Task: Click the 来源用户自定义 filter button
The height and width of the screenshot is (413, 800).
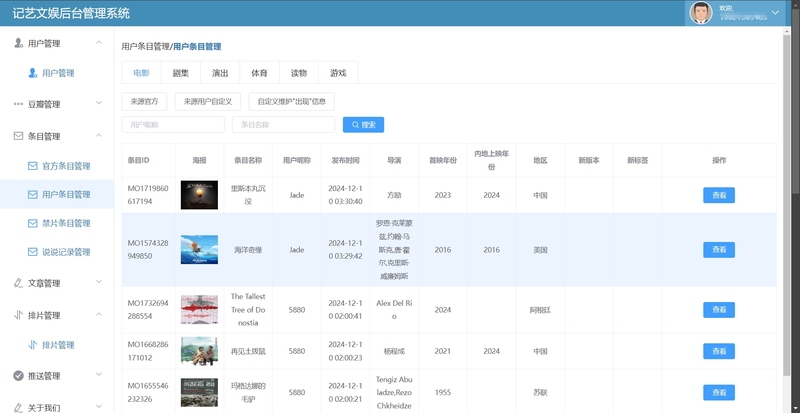Action: pos(208,101)
